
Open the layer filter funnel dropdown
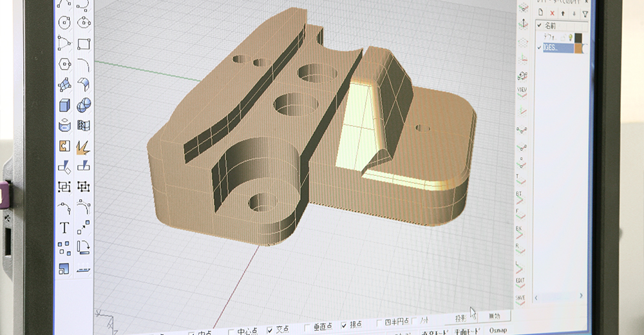(585, 14)
